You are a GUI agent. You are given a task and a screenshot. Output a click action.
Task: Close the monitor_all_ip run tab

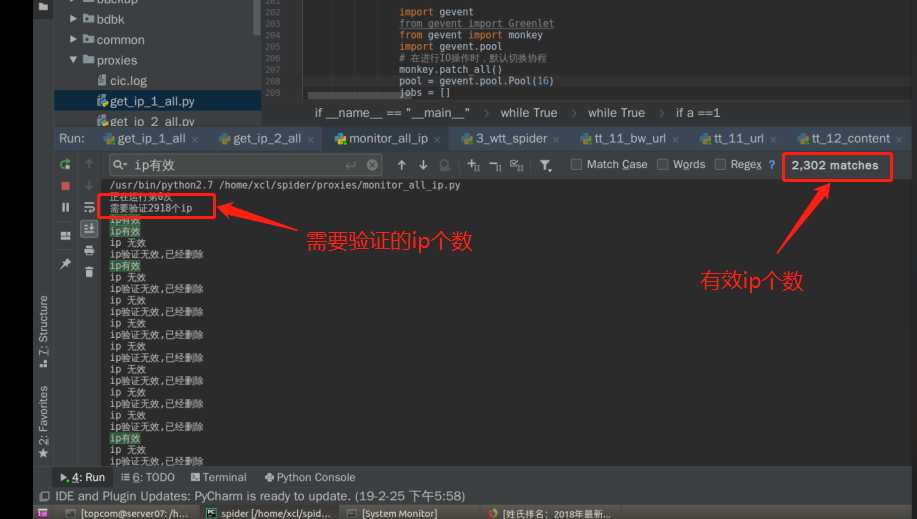tap(437, 140)
